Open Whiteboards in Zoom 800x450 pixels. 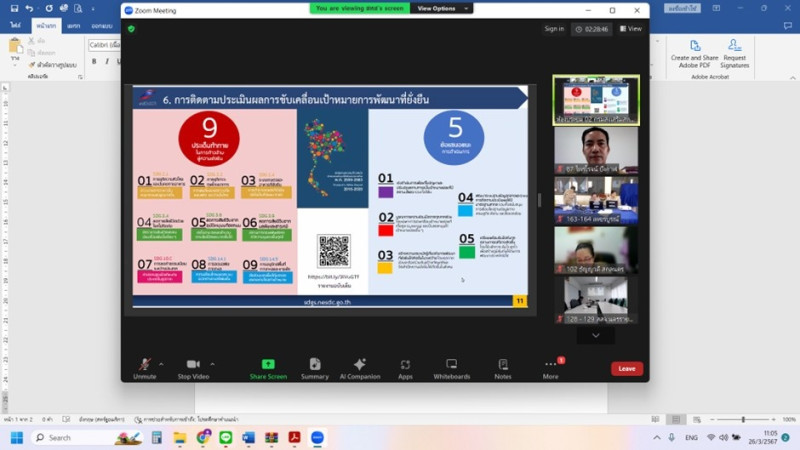tap(452, 366)
